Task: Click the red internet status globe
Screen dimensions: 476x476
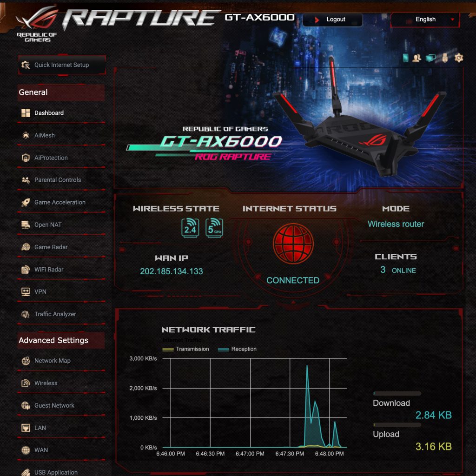Action: coord(293,244)
